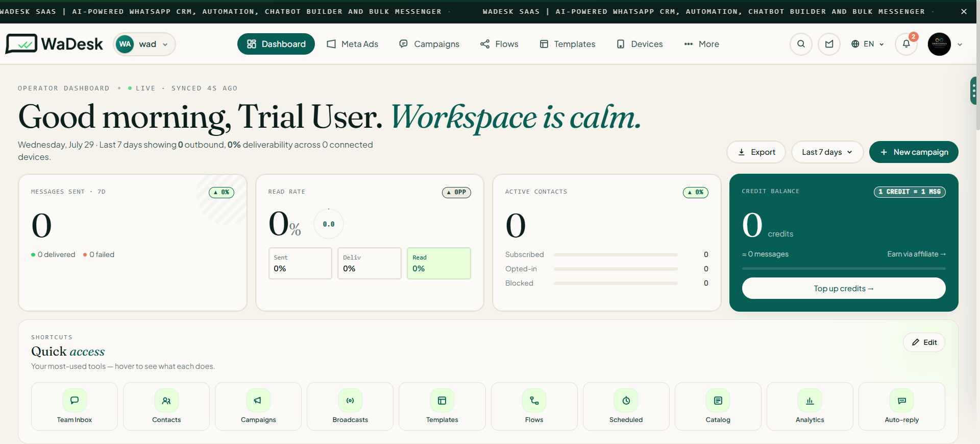Click the green side panel handle
This screenshot has width=980, height=444.
pos(974,91)
